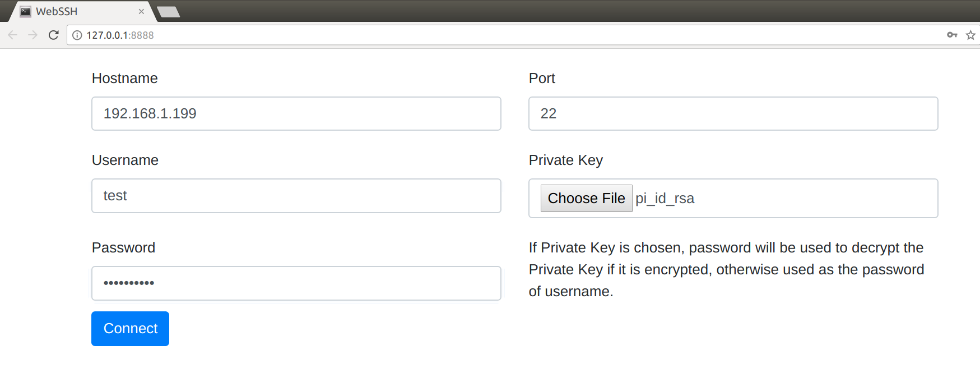Screen dimensions: 980x368
Task: Click the saved password key icon
Action: (952, 35)
